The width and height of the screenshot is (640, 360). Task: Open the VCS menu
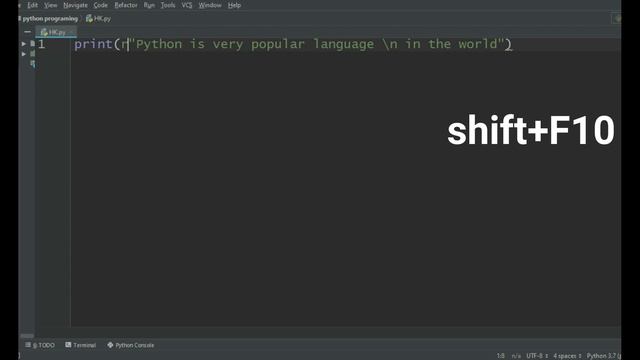[187, 5]
